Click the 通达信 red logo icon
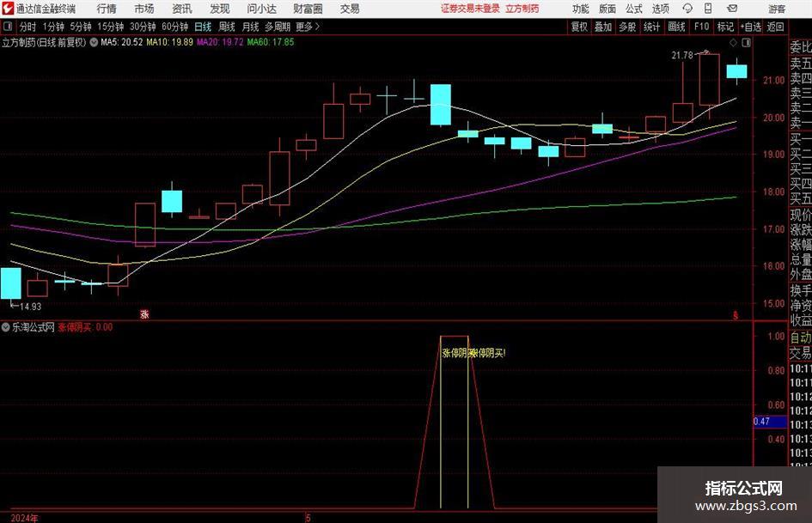Screen dimensions: 812x523 pyautogui.click(x=8, y=9)
